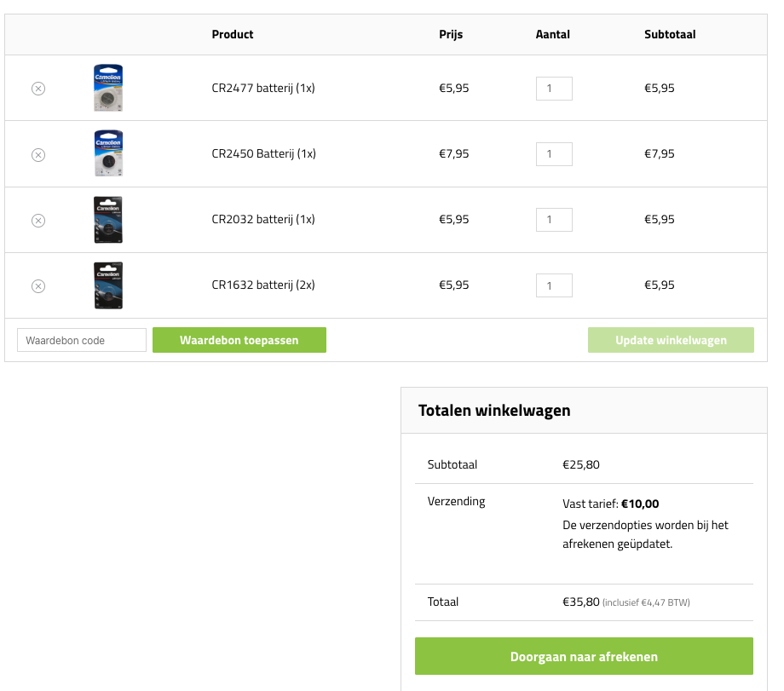The image size is (784, 691).
Task: Select the Subtotaal column header
Action: [670, 34]
